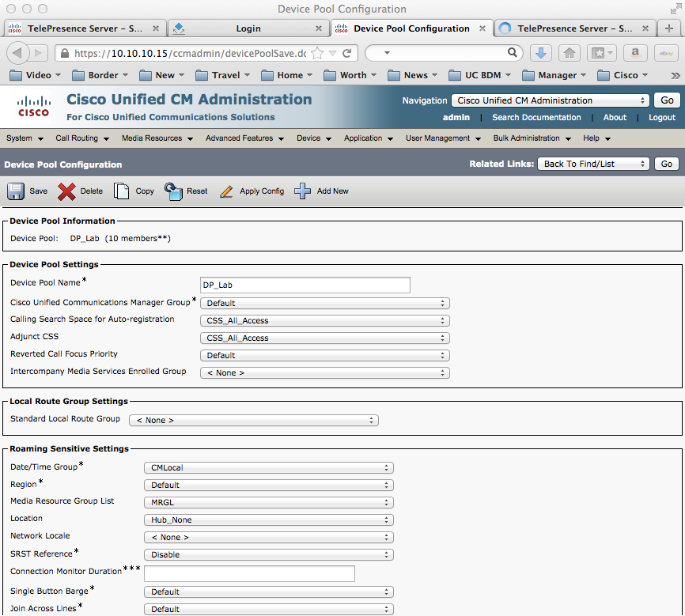Open the Navigation dropdown
This screenshot has height=616, width=685.
551,100
